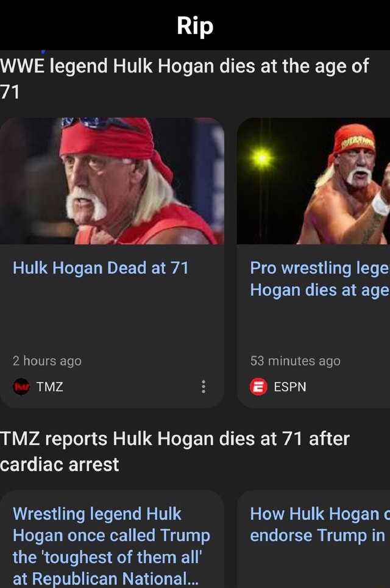Select the 'Rip' header tab
The height and width of the screenshot is (588, 390).
pyautogui.click(x=195, y=26)
